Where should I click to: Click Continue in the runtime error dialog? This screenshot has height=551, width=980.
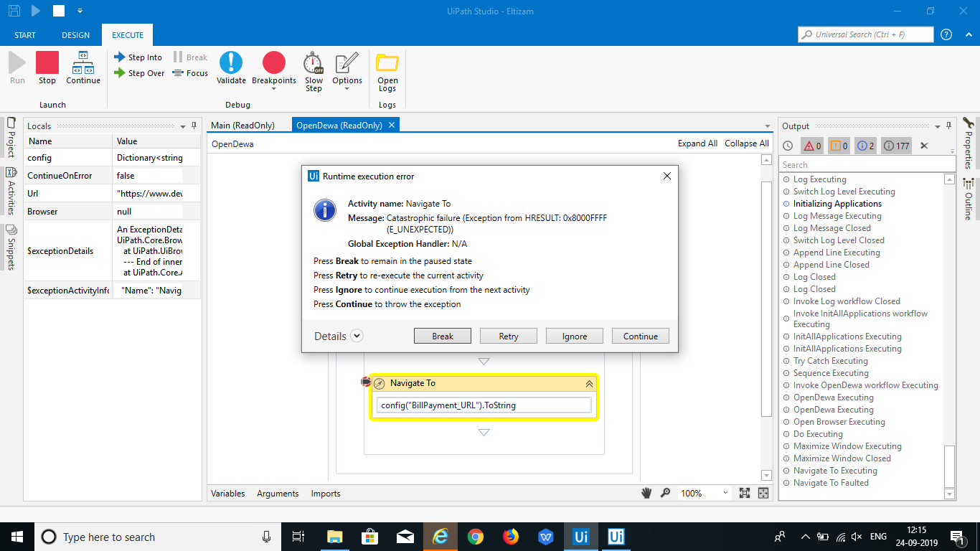coord(641,336)
